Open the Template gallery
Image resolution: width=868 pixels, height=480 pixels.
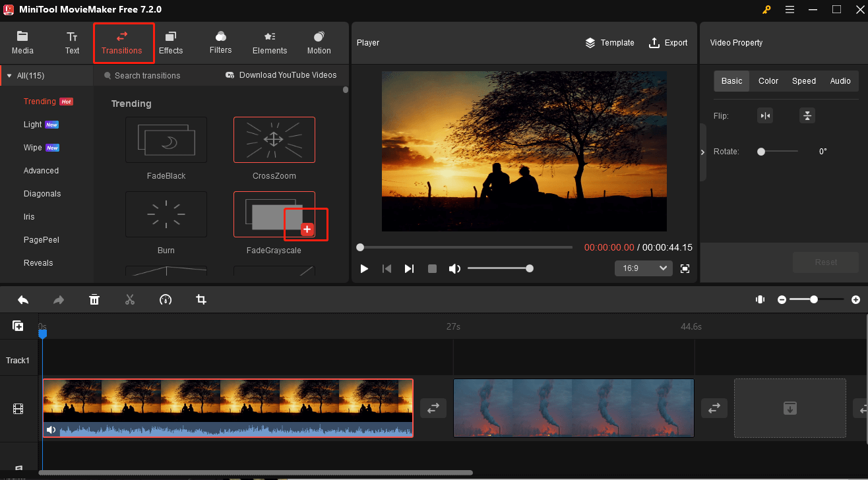point(609,43)
